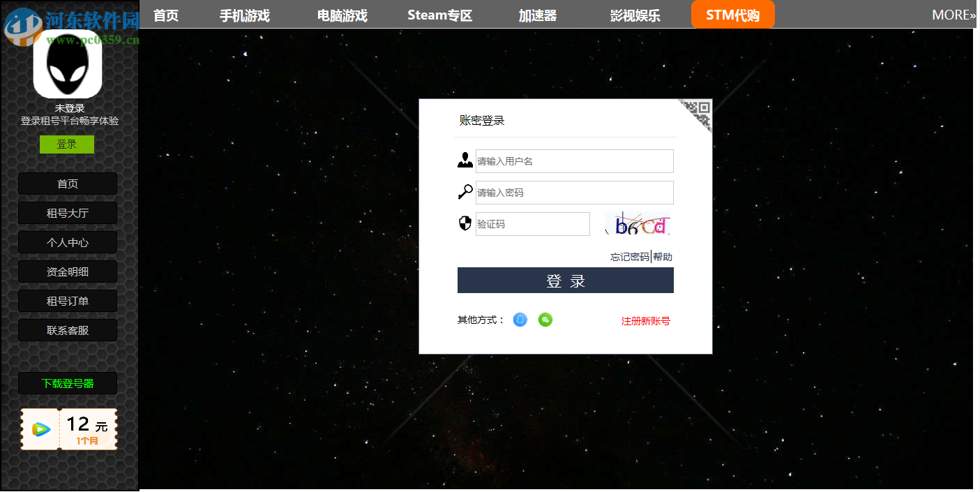Click the 请输入用户名 input field
The image size is (980, 492).
pos(574,160)
